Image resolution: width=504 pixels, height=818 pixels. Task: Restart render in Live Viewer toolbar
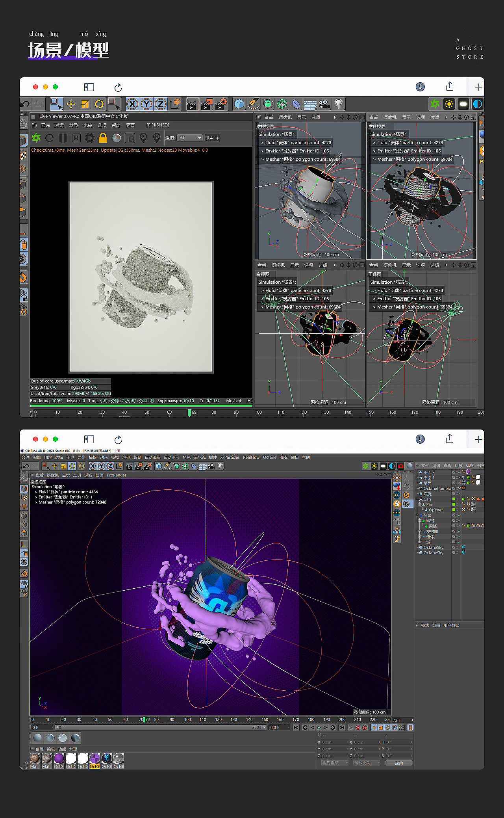(50, 138)
